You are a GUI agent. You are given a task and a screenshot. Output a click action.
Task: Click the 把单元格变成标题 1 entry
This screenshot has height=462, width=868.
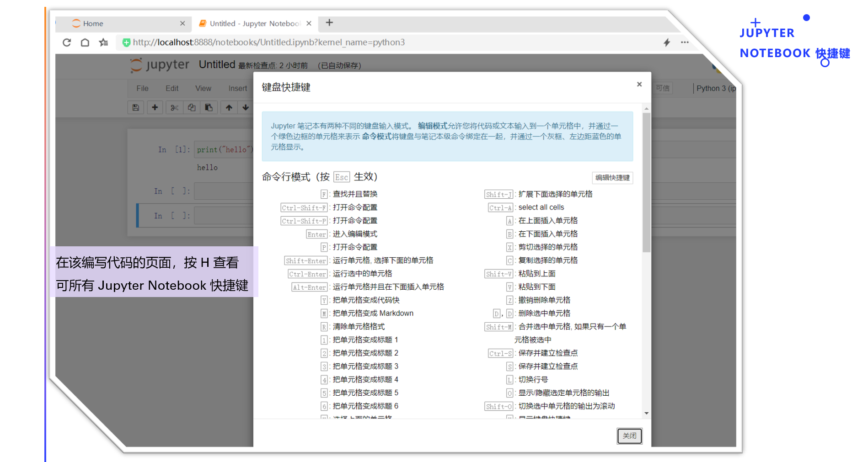point(365,340)
